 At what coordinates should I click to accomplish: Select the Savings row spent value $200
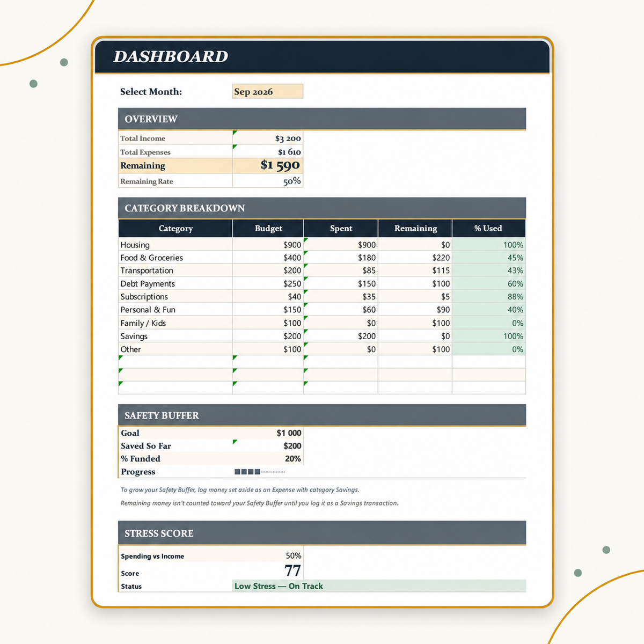click(x=341, y=336)
